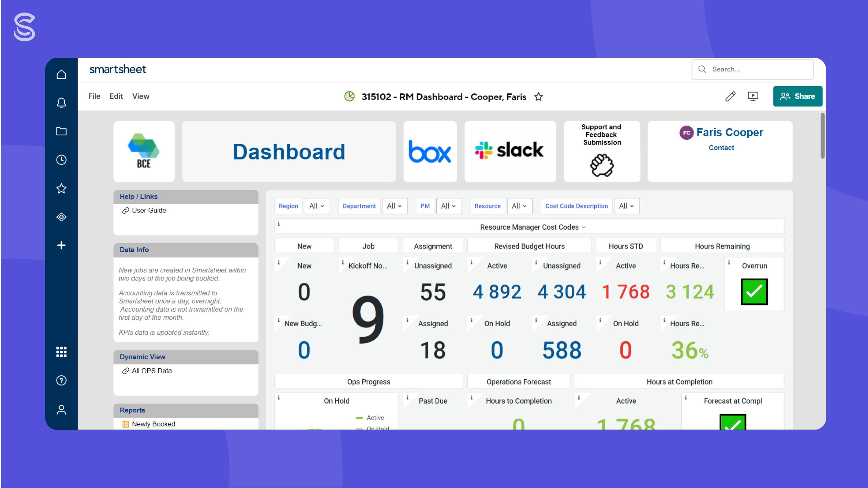Click the green Overrun checkmark box
Image resolution: width=868 pixels, height=488 pixels.
754,291
